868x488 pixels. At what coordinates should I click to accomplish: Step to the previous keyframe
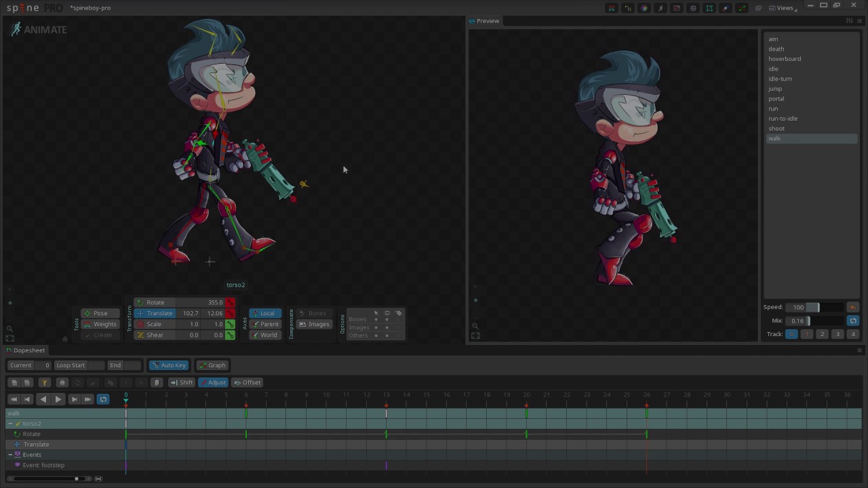[x=27, y=399]
